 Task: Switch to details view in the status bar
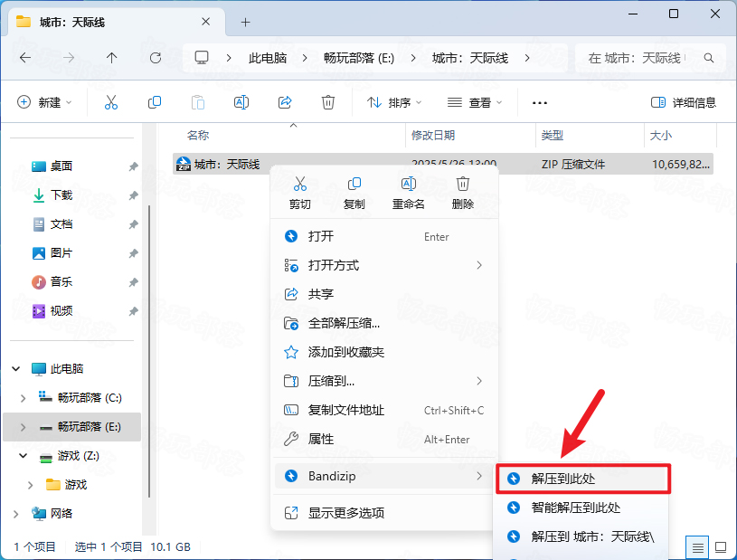(x=698, y=547)
